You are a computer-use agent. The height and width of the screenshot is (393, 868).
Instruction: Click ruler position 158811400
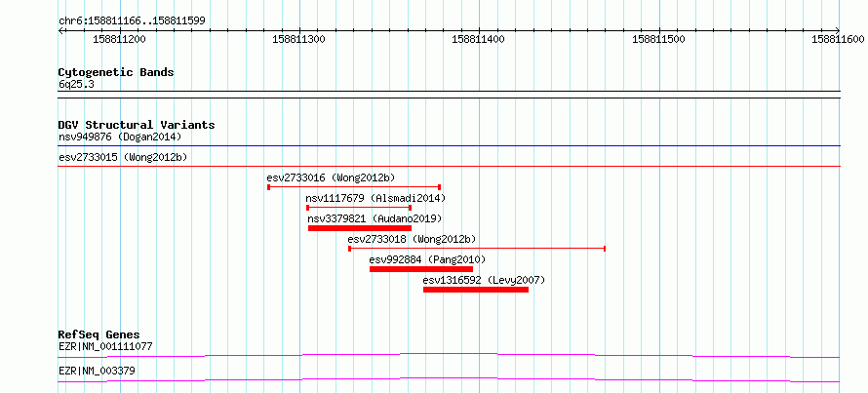click(x=478, y=39)
